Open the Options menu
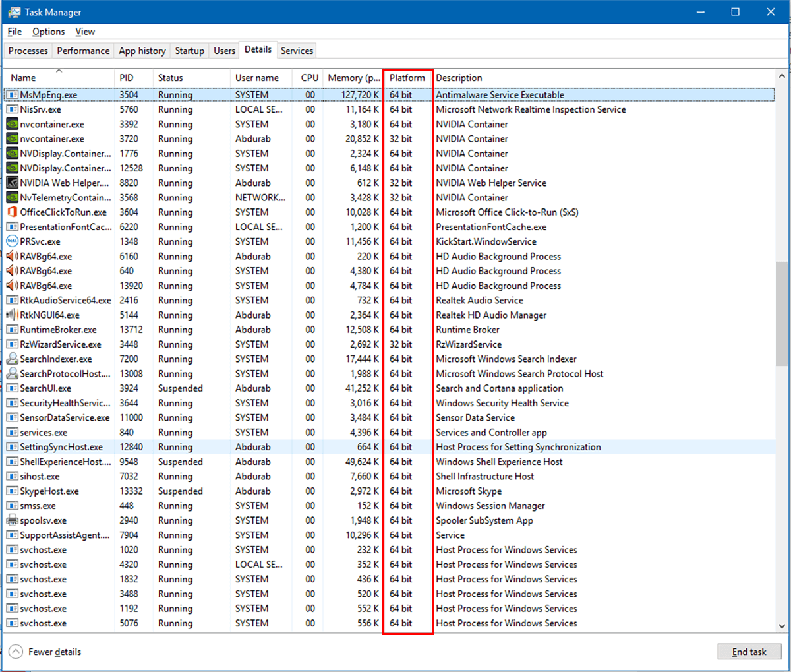Viewport: 791px width, 672px height. coord(48,32)
